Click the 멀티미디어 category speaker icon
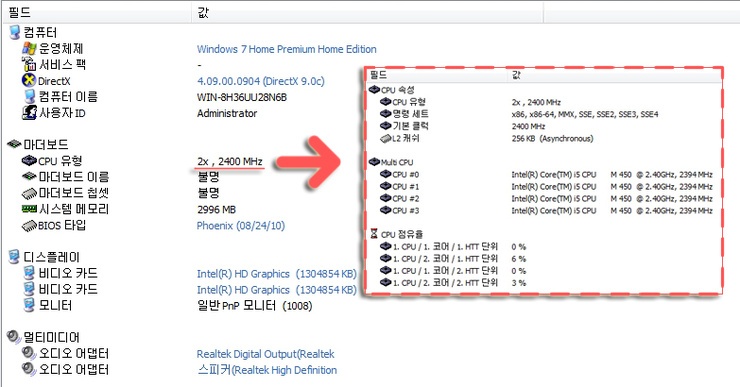Image resolution: width=740 pixels, height=387 pixels. point(14,337)
